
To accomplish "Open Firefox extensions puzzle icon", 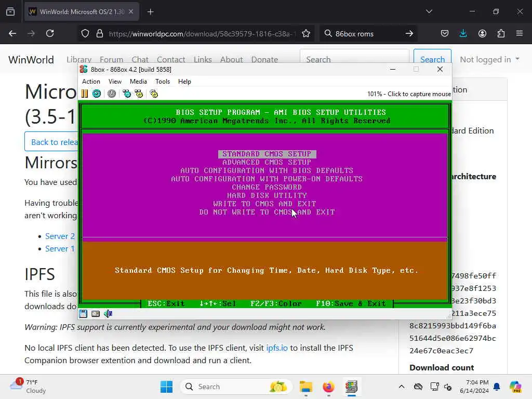I will pos(501,33).
